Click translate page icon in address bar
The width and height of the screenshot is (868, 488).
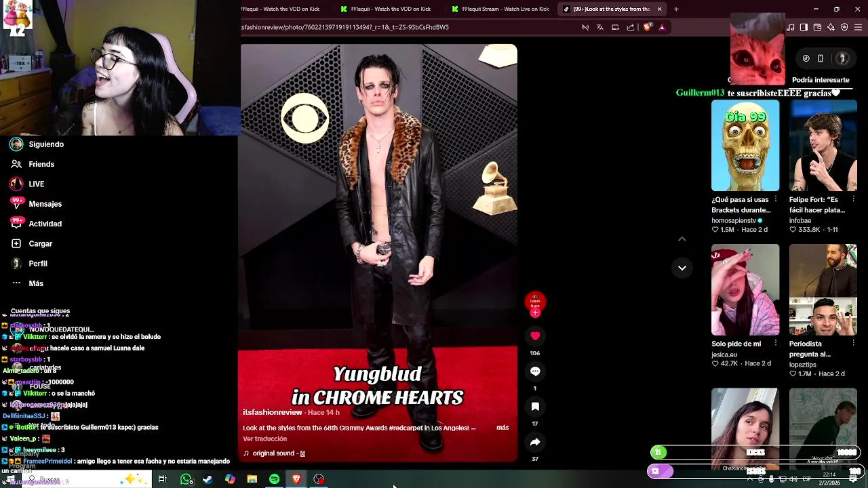tap(600, 27)
